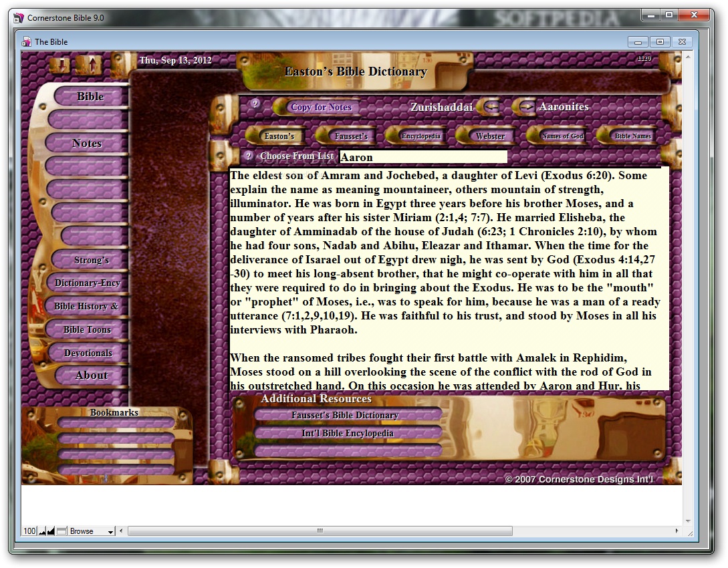Toggle the status toolbar icon
The width and height of the screenshot is (728, 568).
click(62, 531)
